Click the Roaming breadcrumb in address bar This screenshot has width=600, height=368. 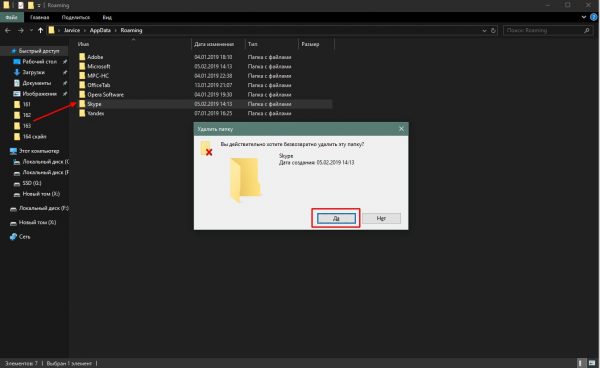(x=131, y=30)
